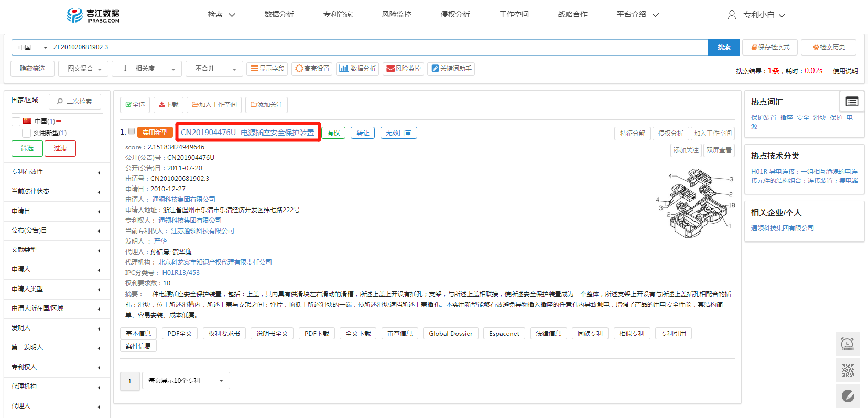Expand the 专利有效性 filter
This screenshot has height=418, width=868.
tap(57, 172)
